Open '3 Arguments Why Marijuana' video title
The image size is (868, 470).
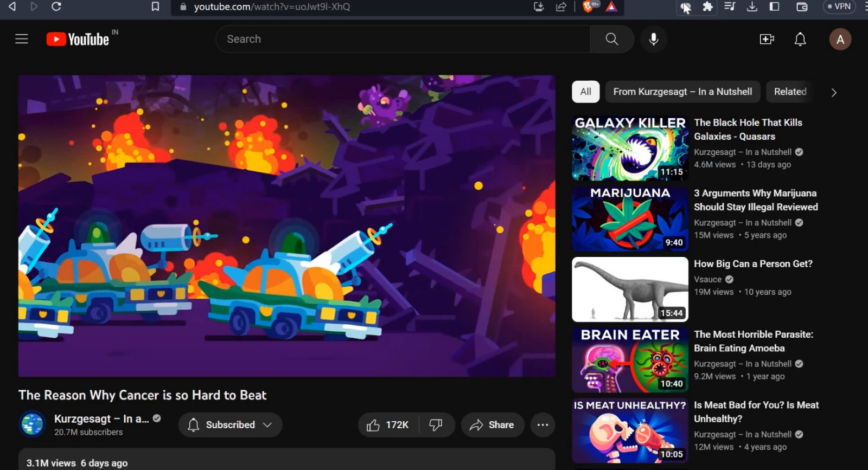click(756, 200)
